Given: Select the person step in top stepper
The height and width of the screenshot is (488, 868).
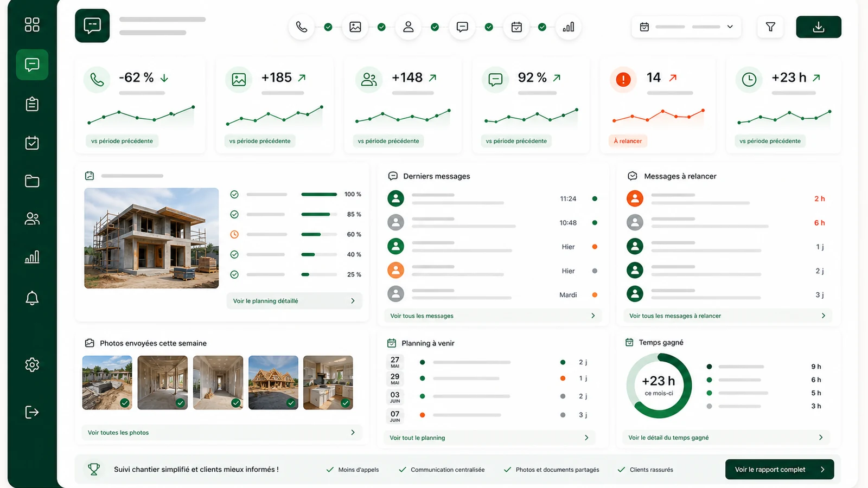Looking at the screenshot, I should tap(409, 27).
